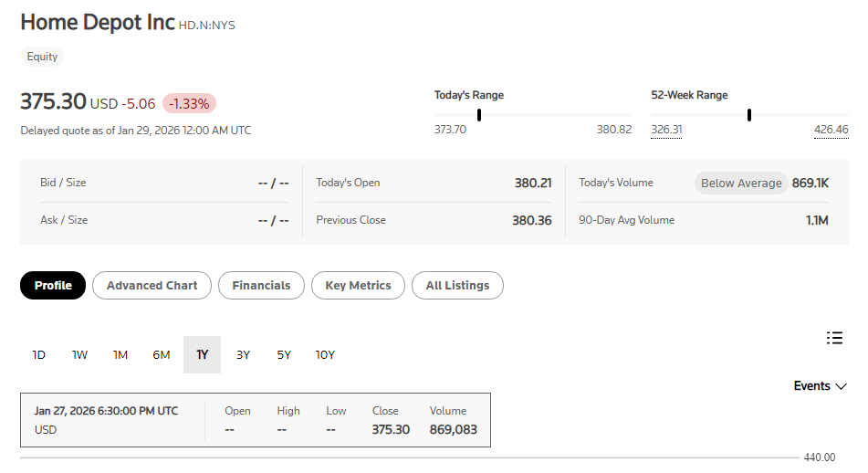
Task: Go to the Financials tab
Action: pos(261,286)
